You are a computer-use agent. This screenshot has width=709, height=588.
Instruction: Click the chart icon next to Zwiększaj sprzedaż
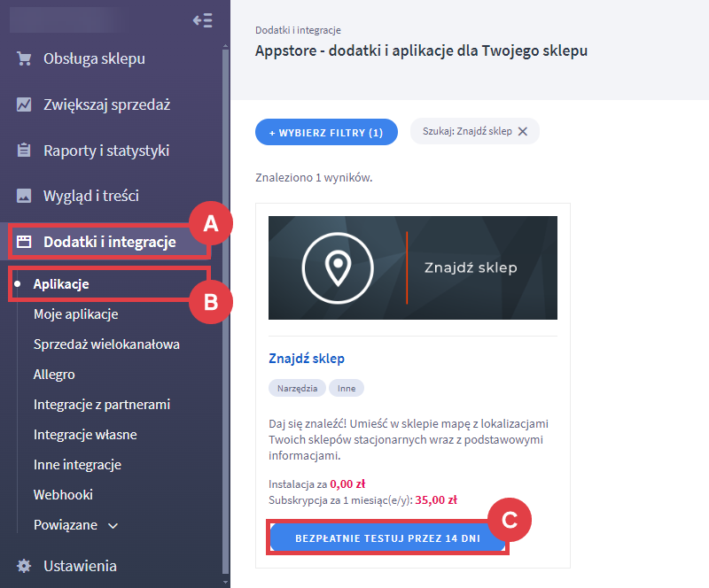[24, 104]
